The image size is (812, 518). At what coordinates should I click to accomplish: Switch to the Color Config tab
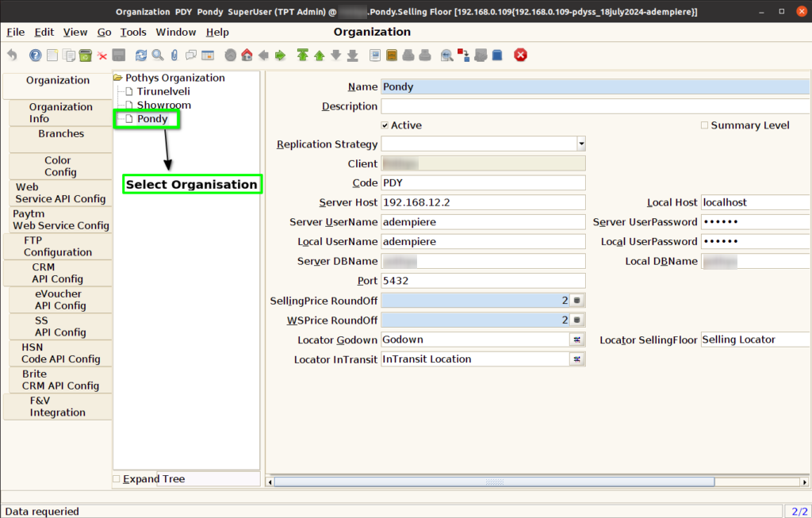(x=60, y=167)
